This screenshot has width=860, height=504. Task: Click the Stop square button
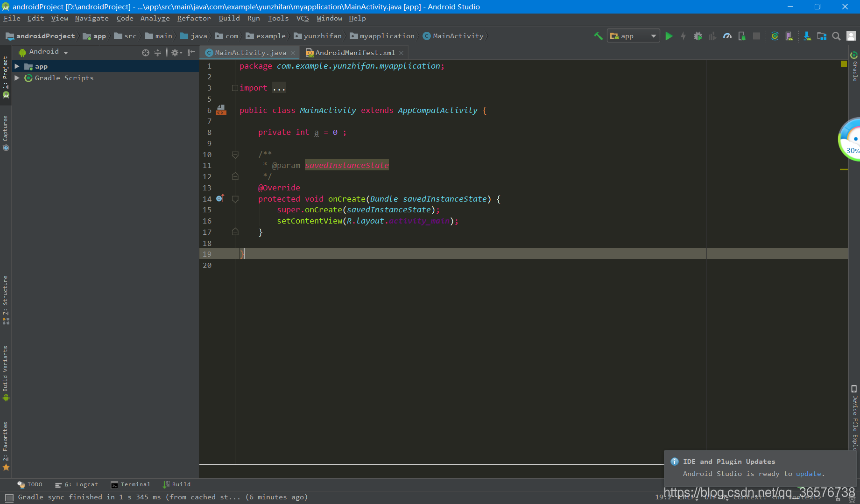757,36
